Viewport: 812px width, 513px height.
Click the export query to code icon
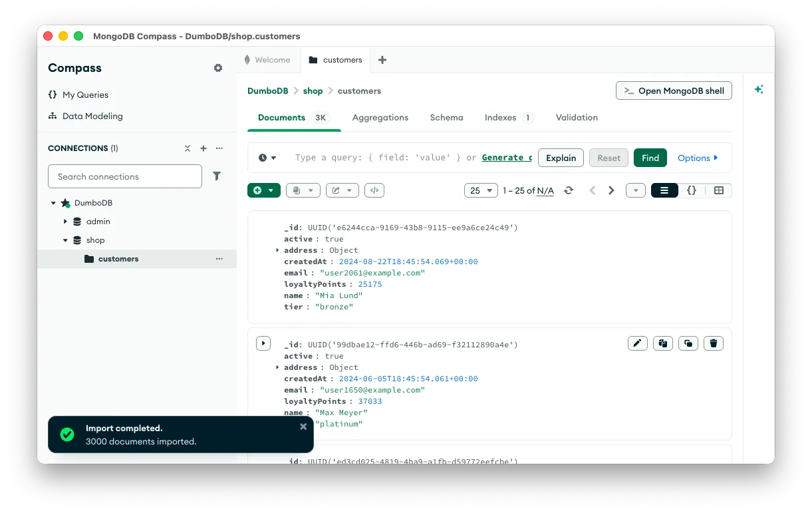pos(374,190)
